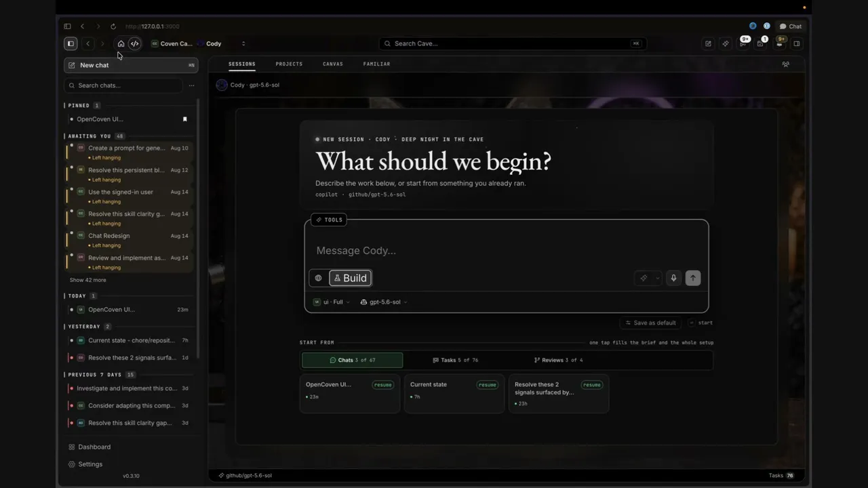Open the 'Resolve this persistent bl...' chat
The width and height of the screenshot is (868, 488).
128,174
